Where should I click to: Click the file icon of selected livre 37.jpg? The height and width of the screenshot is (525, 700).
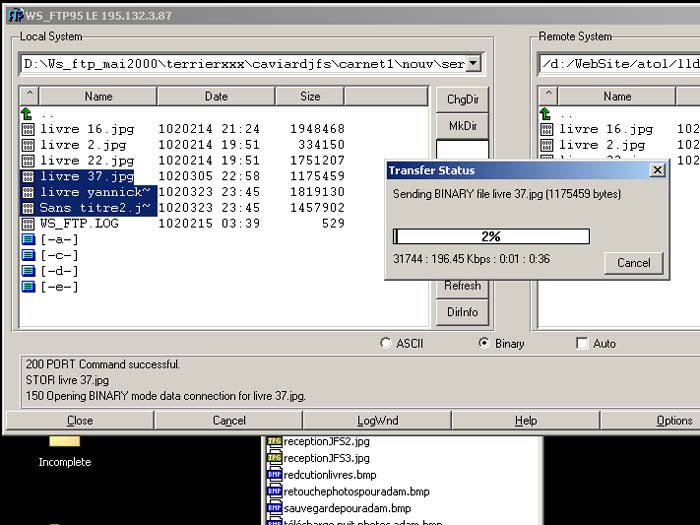[x=28, y=176]
